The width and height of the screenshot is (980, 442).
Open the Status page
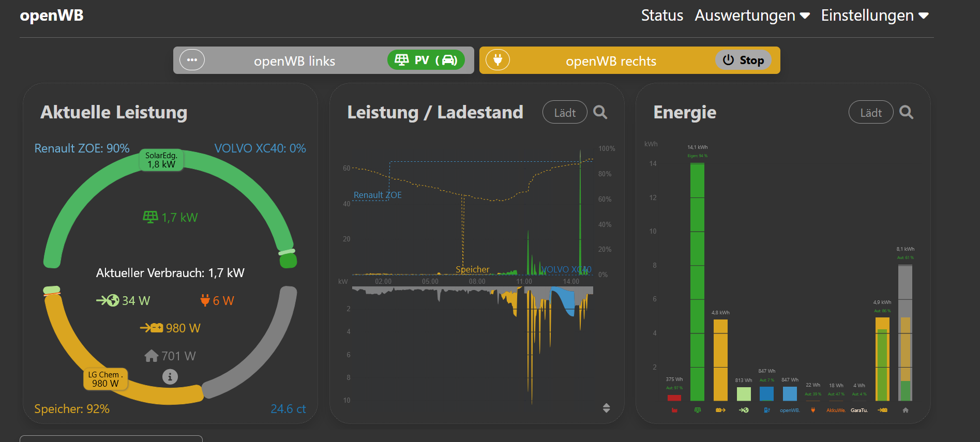[x=662, y=16]
